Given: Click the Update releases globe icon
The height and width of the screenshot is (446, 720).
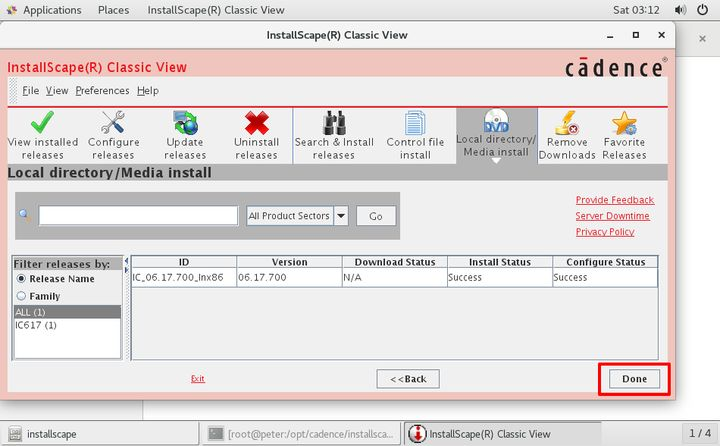Looking at the screenshot, I should 185,123.
